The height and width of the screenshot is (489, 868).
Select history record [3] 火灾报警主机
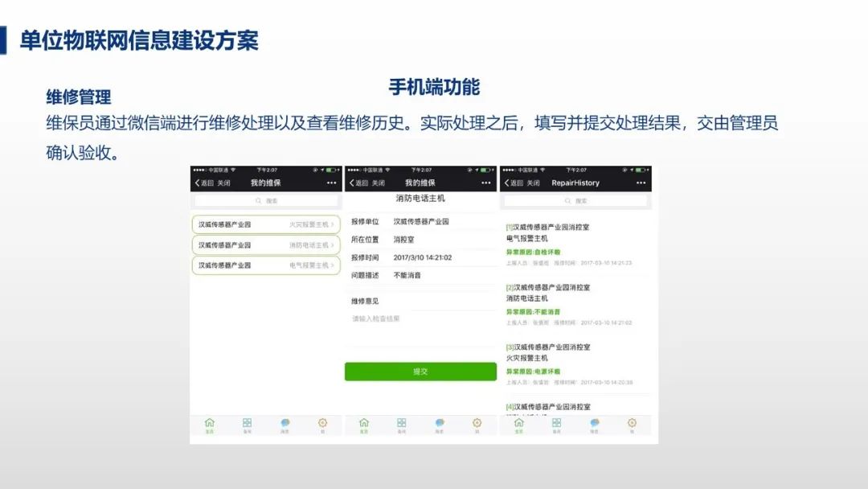[575, 364]
